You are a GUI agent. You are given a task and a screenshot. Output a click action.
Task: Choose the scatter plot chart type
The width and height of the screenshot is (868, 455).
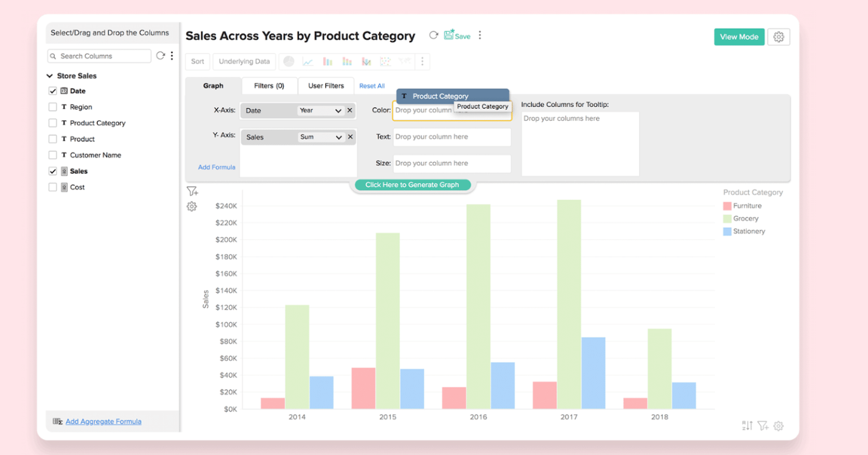click(x=385, y=61)
